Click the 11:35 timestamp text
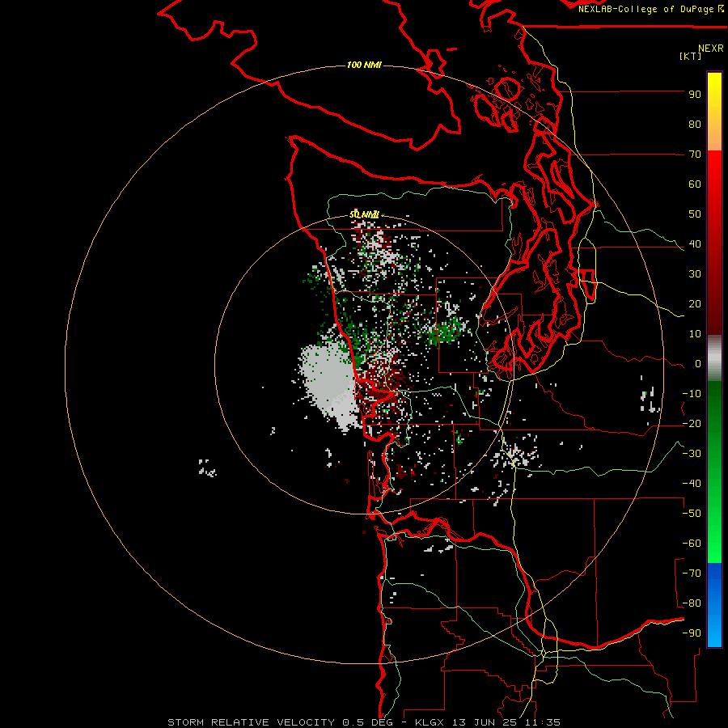This screenshot has width=728, height=728. [x=542, y=722]
